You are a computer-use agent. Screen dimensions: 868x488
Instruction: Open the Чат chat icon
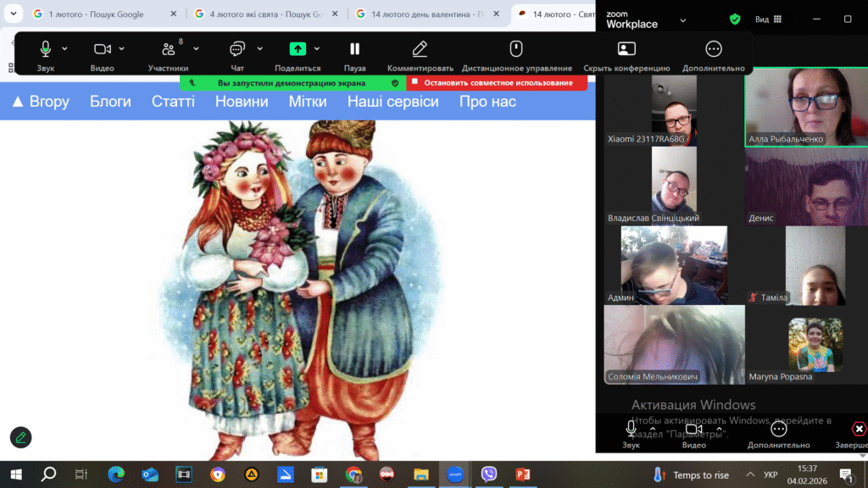tap(237, 54)
